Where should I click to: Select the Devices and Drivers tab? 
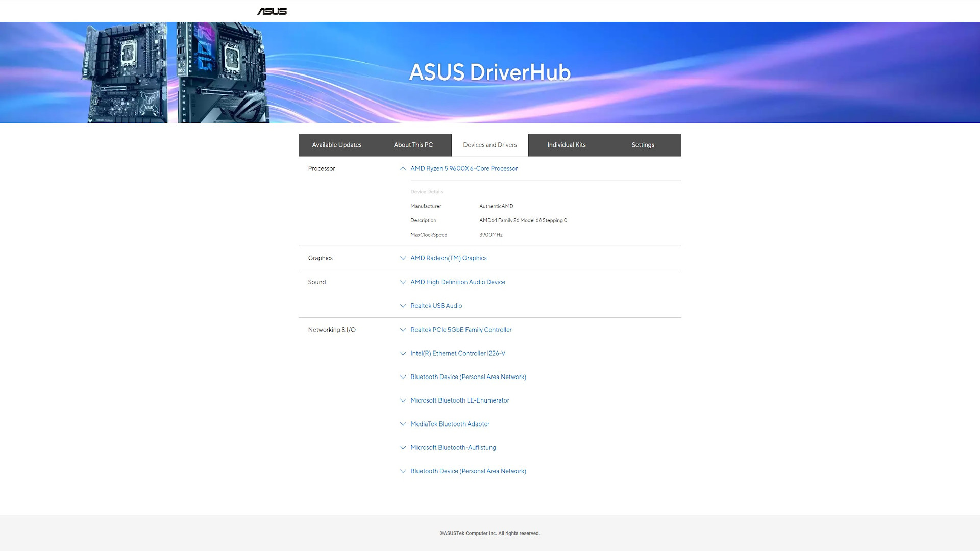coord(490,145)
